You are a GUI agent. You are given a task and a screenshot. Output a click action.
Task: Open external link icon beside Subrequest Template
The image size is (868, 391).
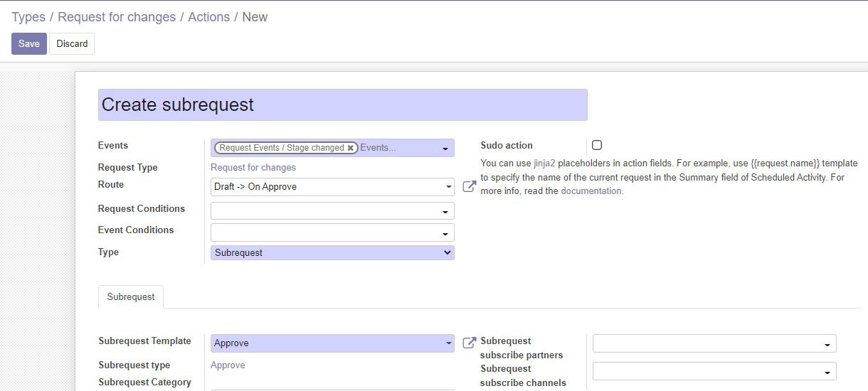click(470, 343)
